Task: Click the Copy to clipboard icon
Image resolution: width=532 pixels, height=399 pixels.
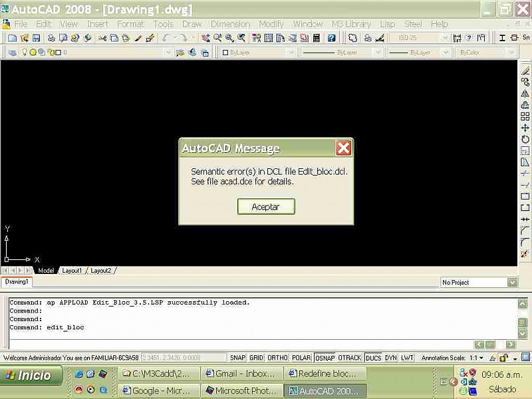Action: point(114,38)
